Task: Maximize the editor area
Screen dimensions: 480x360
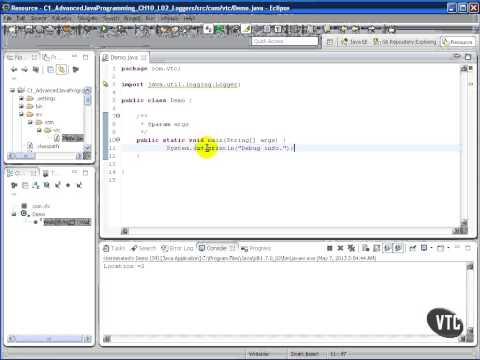Action: tap(468, 57)
